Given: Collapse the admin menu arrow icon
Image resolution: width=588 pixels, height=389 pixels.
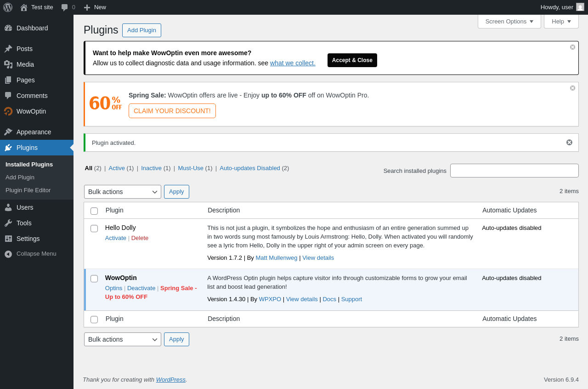Looking at the screenshot, I should tap(8, 254).
